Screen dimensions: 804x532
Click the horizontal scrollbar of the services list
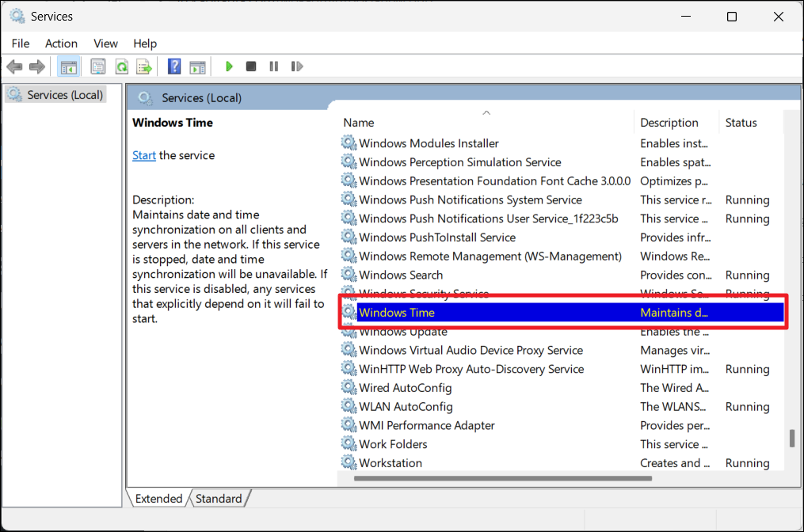click(503, 478)
